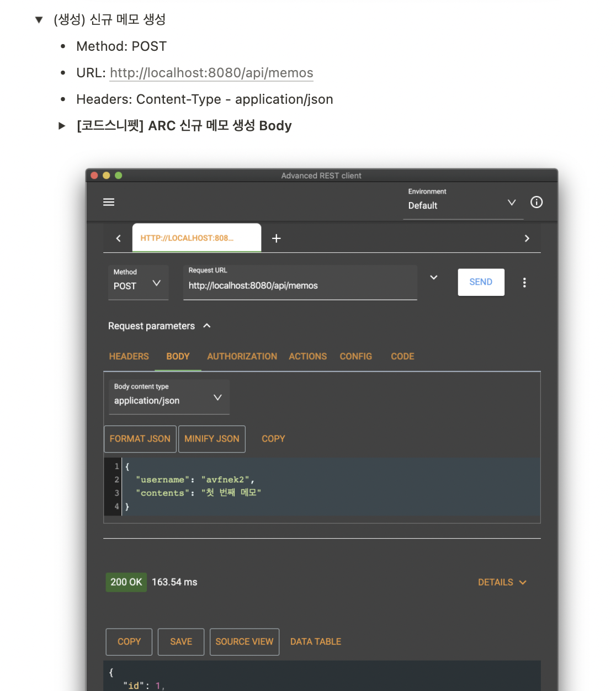Click the MINIFY JSON button
Image resolution: width=616 pixels, height=691 pixels.
212,439
